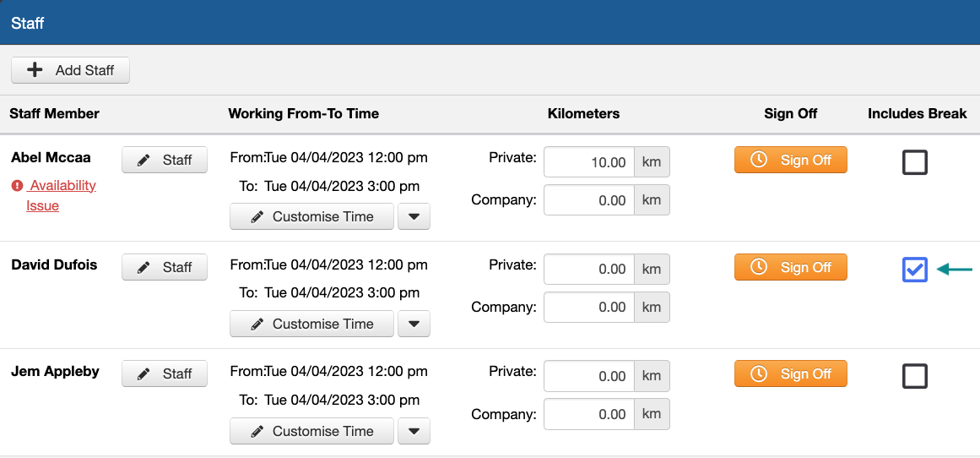Open the Availability Issue link
This screenshot has width=980, height=458.
point(61,195)
